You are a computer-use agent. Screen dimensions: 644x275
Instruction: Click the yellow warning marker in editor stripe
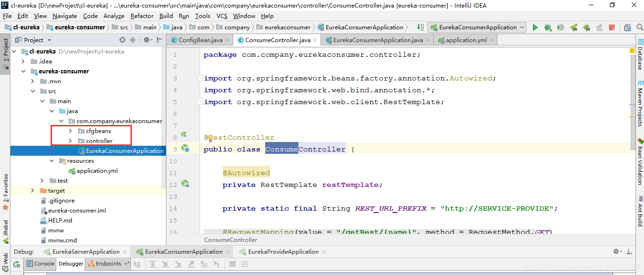point(632,50)
